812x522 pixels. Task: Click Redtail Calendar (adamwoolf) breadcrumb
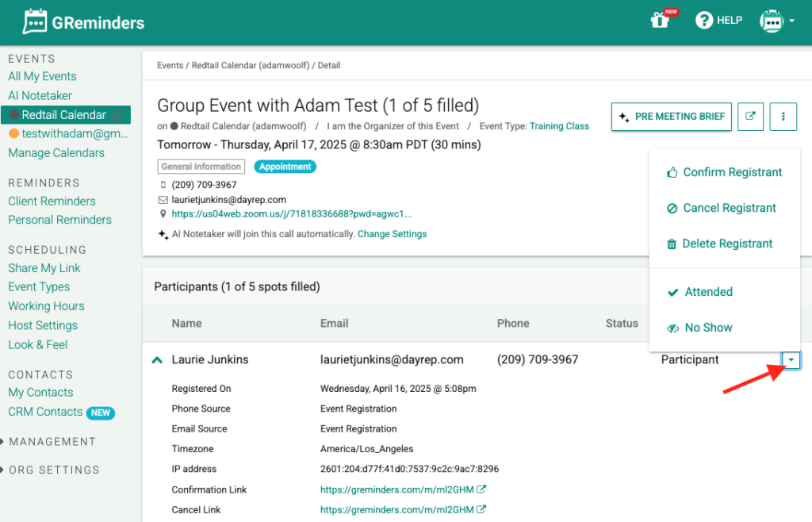[251, 65]
